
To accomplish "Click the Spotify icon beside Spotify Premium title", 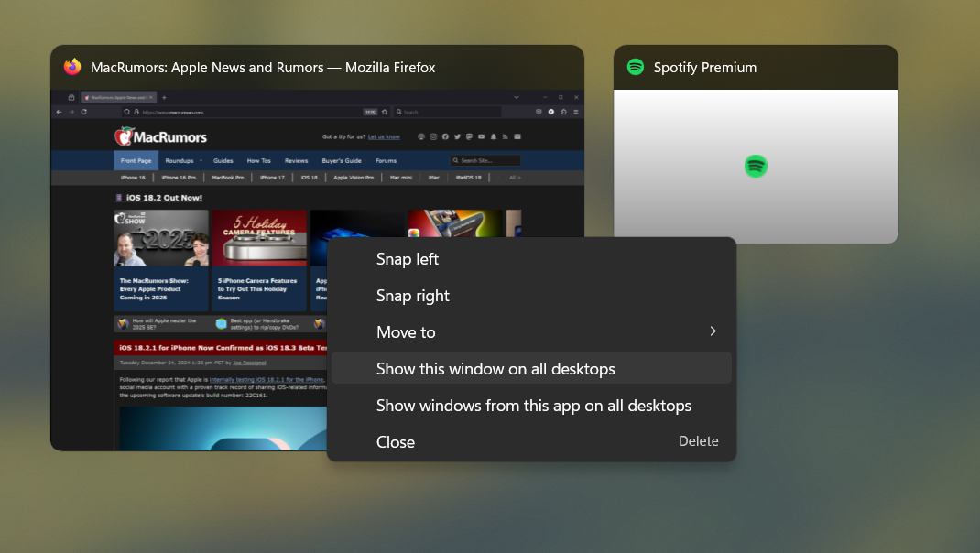I will pyautogui.click(x=636, y=67).
